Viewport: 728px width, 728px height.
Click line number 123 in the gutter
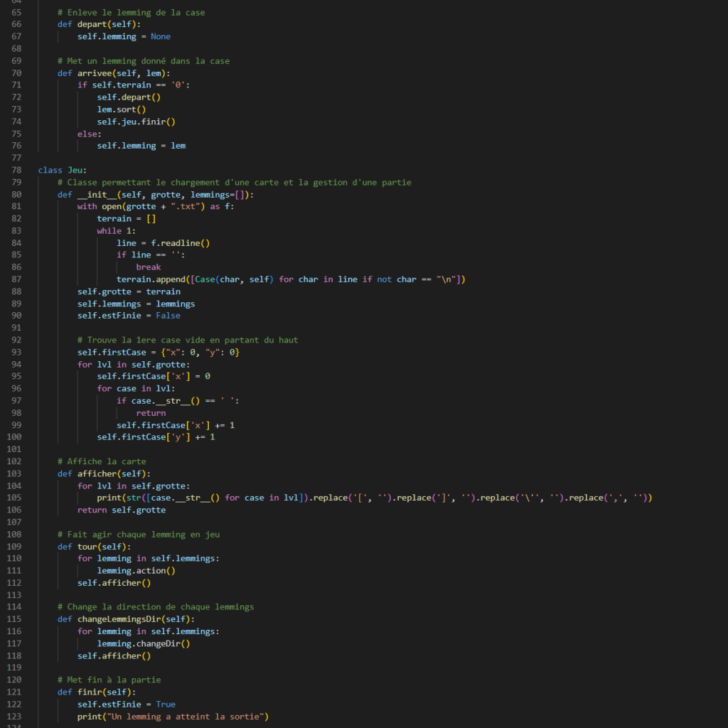click(x=14, y=716)
